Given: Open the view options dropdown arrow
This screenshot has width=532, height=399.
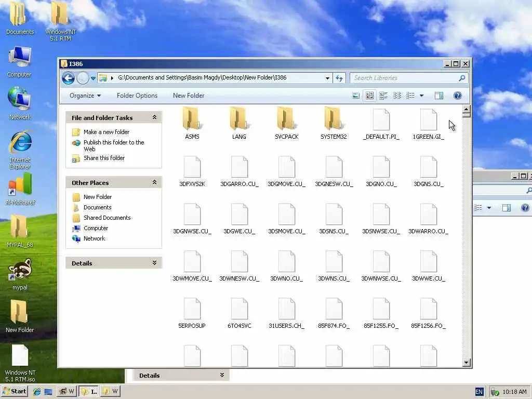Looking at the screenshot, I should point(422,96).
